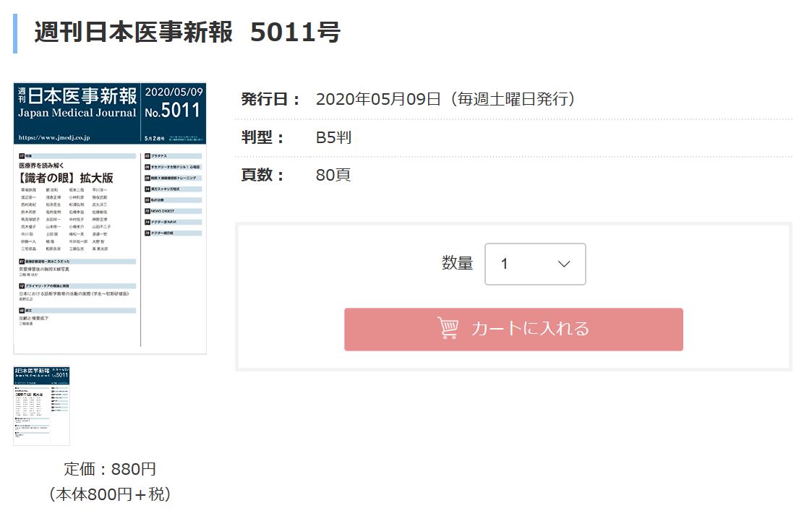The height and width of the screenshot is (516, 812).
Task: Open the 数量 quantity select box
Action: (x=534, y=264)
